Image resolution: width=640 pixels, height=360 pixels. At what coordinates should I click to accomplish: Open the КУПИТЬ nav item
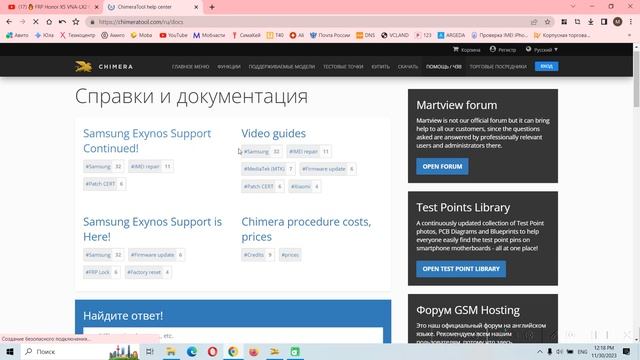click(x=380, y=67)
